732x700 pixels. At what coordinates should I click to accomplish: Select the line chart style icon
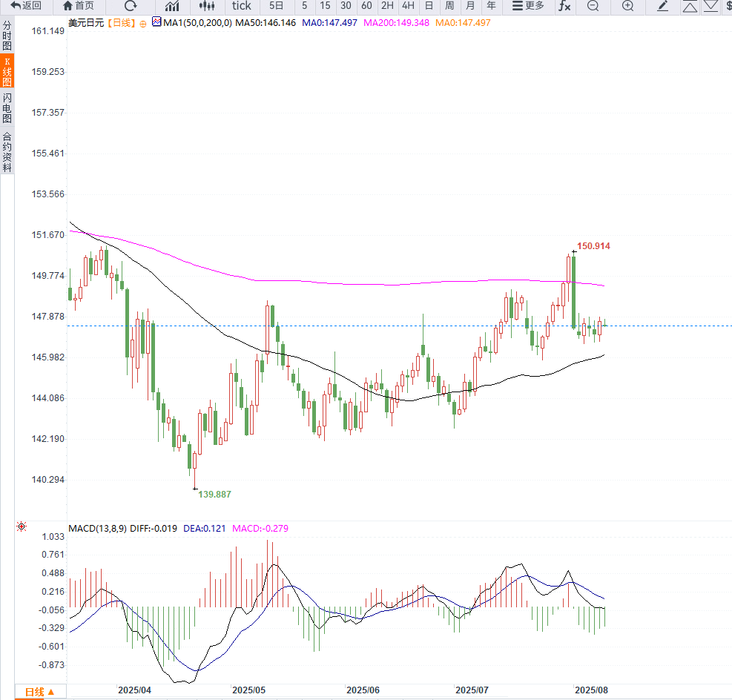(x=172, y=6)
